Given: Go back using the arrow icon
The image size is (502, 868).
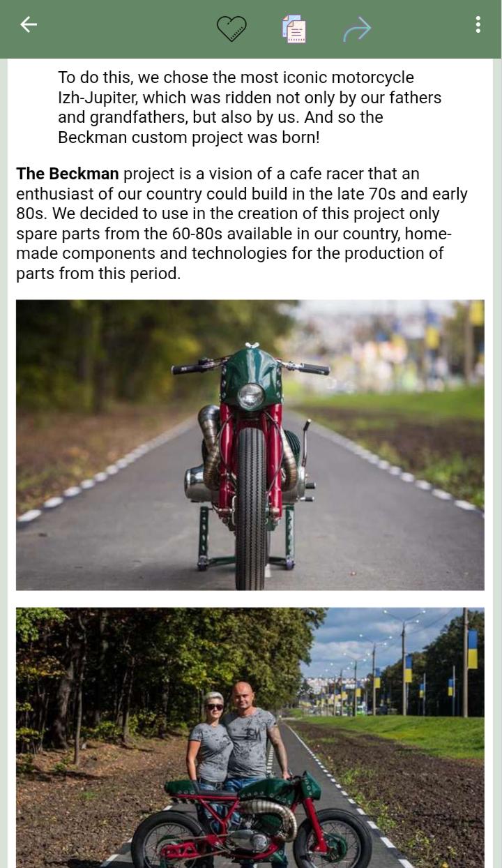Looking at the screenshot, I should tap(29, 25).
